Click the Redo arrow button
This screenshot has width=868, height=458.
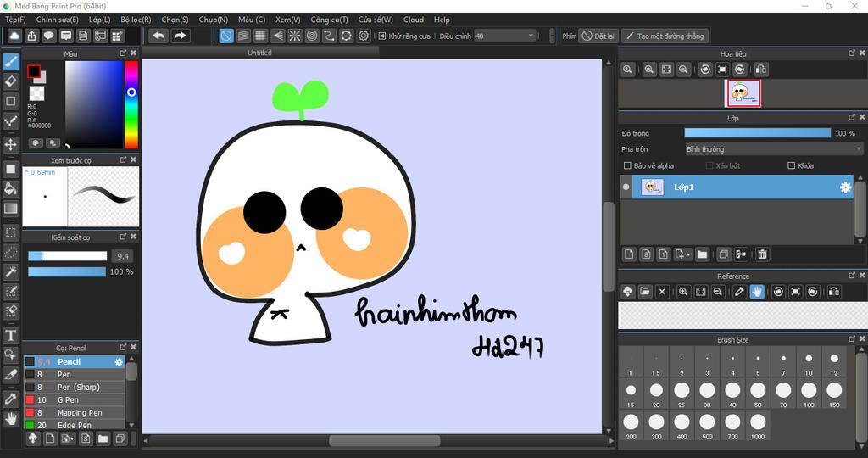pyautogui.click(x=181, y=36)
